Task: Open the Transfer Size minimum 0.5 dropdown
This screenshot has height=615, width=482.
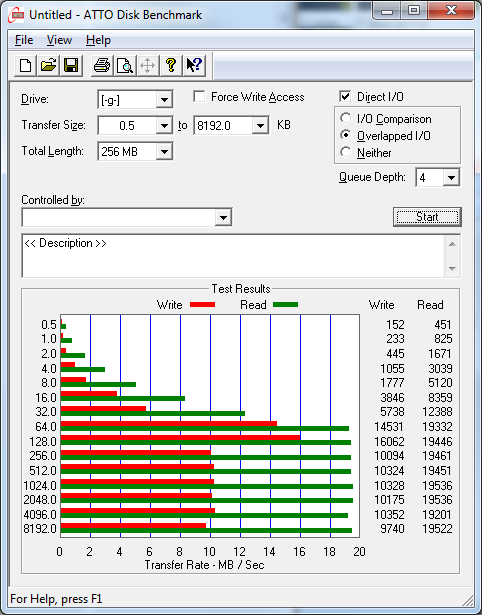Action: click(164, 126)
